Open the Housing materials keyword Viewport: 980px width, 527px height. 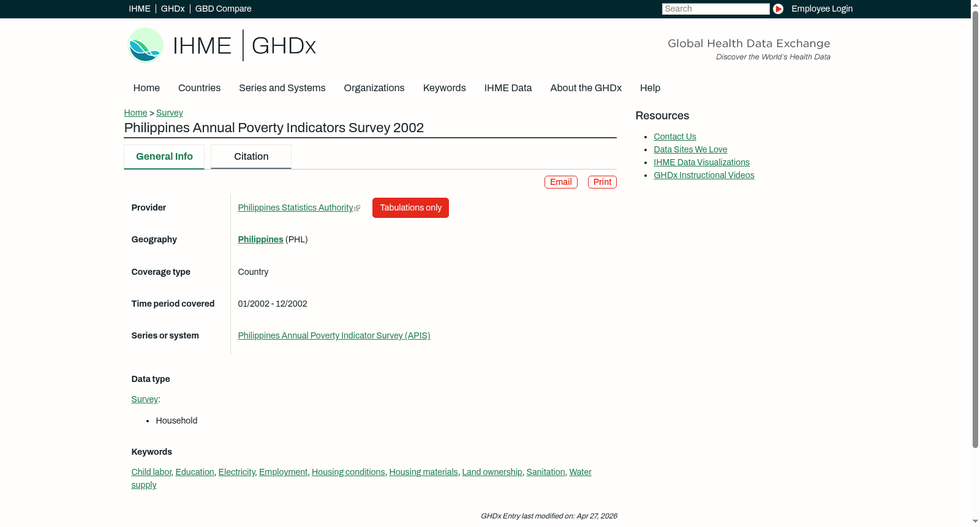pyautogui.click(x=424, y=472)
